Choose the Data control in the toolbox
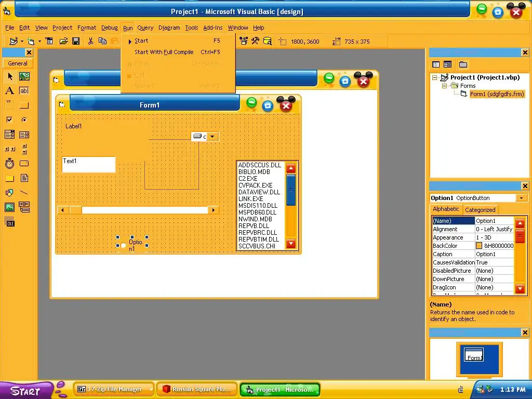This screenshot has width=532, height=399. click(24, 207)
